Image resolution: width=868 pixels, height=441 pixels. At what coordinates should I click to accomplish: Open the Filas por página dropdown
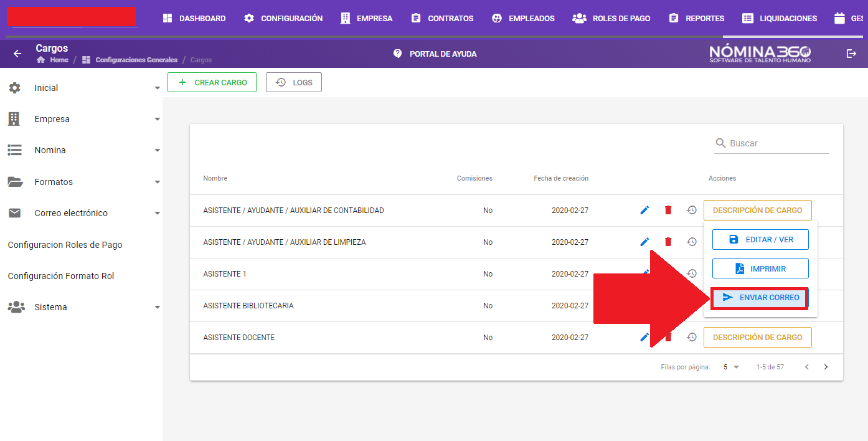click(731, 367)
